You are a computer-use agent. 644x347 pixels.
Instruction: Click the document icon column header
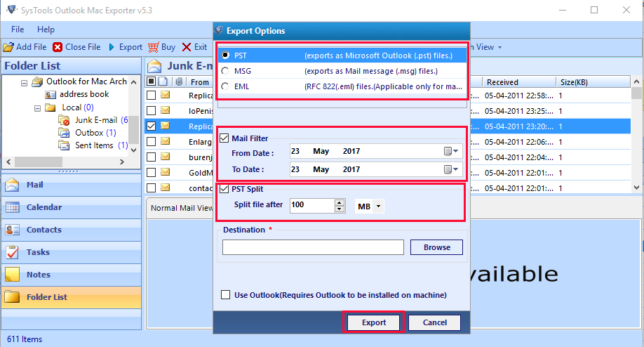click(x=163, y=81)
